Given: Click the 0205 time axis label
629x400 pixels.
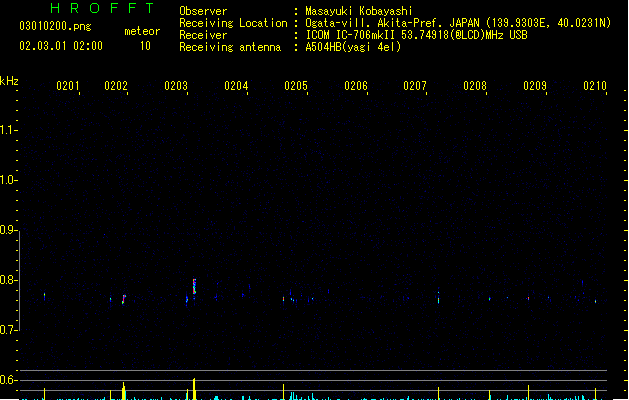Looking at the screenshot, I should coord(296,86).
